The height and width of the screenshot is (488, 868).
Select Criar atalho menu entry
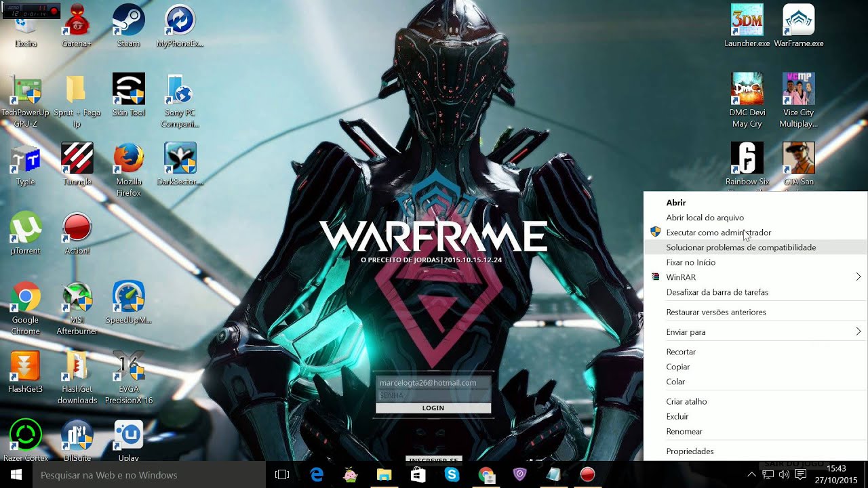tap(755, 401)
